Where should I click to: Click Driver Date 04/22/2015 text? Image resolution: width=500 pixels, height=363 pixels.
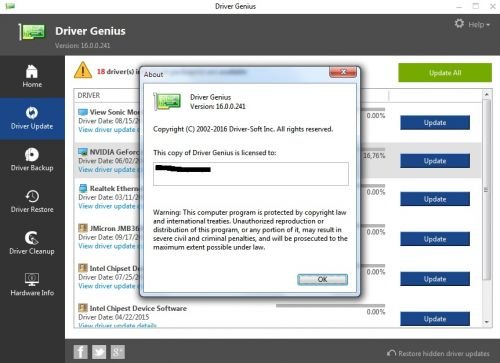coord(114,317)
